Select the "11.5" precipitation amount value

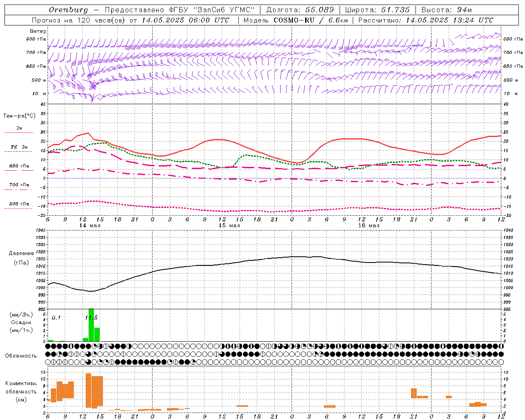[x=91, y=318]
